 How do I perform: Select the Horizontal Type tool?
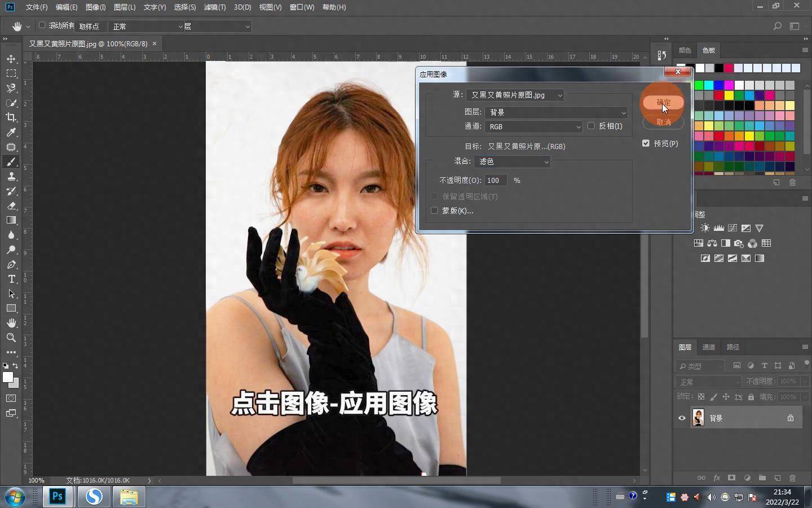(x=11, y=279)
